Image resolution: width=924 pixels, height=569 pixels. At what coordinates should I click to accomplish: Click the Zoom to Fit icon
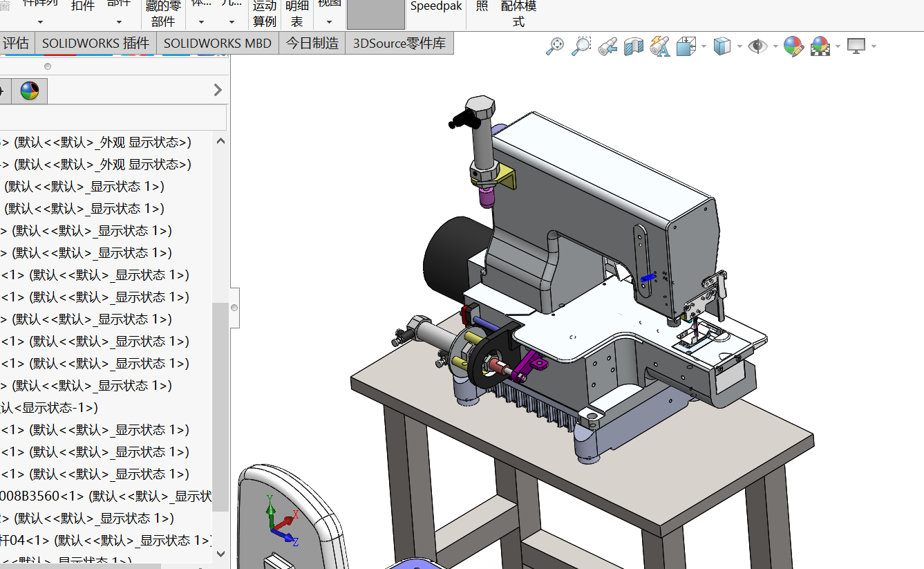[x=554, y=46]
